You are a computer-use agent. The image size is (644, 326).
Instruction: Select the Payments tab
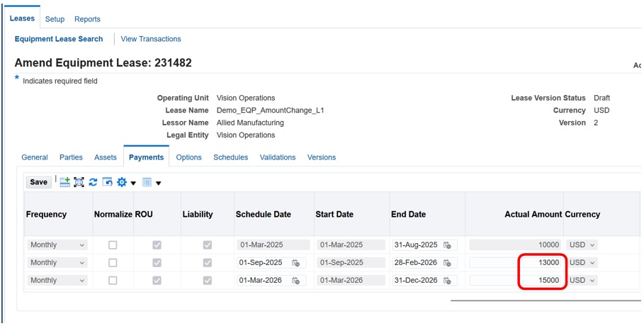146,157
